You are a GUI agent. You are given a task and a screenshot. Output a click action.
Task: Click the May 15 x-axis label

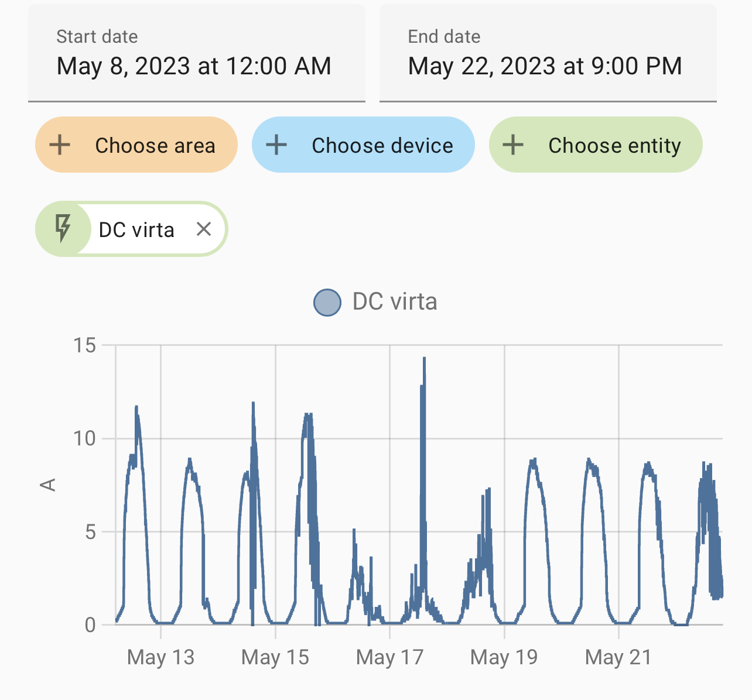pos(275,657)
